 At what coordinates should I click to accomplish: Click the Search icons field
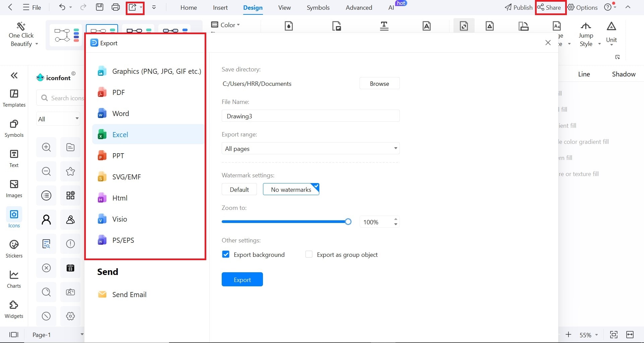60,98
